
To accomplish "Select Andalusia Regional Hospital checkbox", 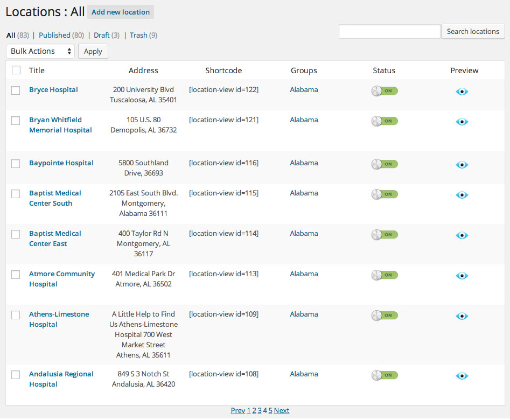I will point(16,374).
